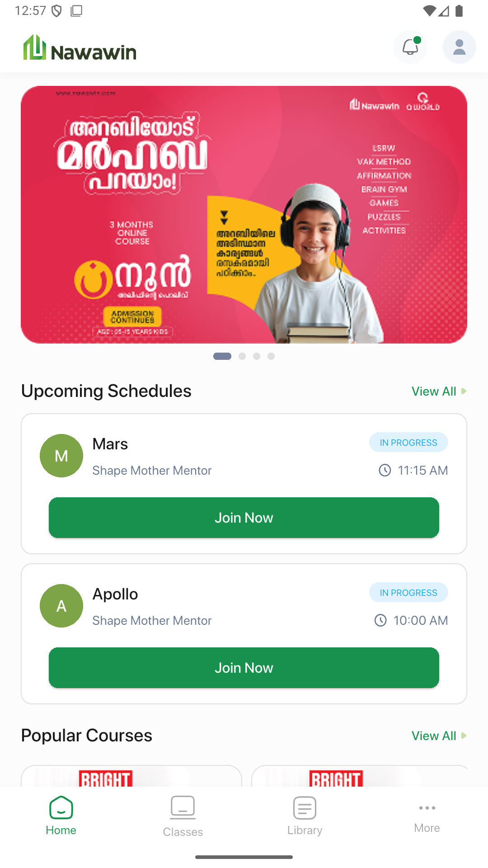
Task: Open the first Bright course card
Action: 131,776
